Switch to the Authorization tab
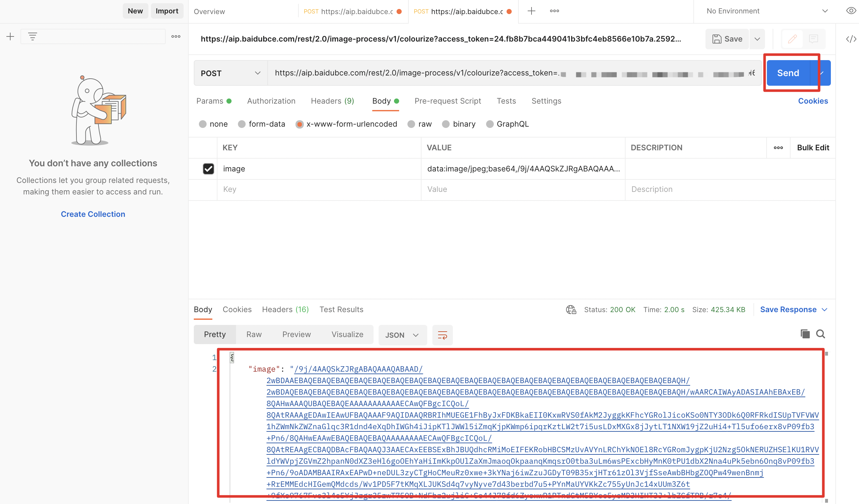The width and height of the screenshot is (859, 504). (271, 101)
